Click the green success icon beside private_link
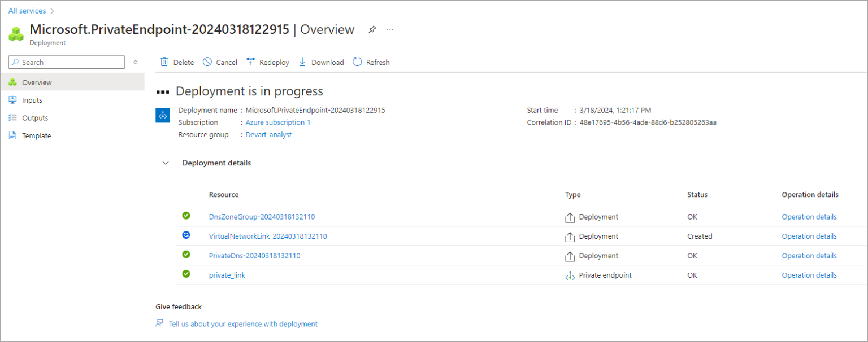The width and height of the screenshot is (868, 342). pos(186,275)
